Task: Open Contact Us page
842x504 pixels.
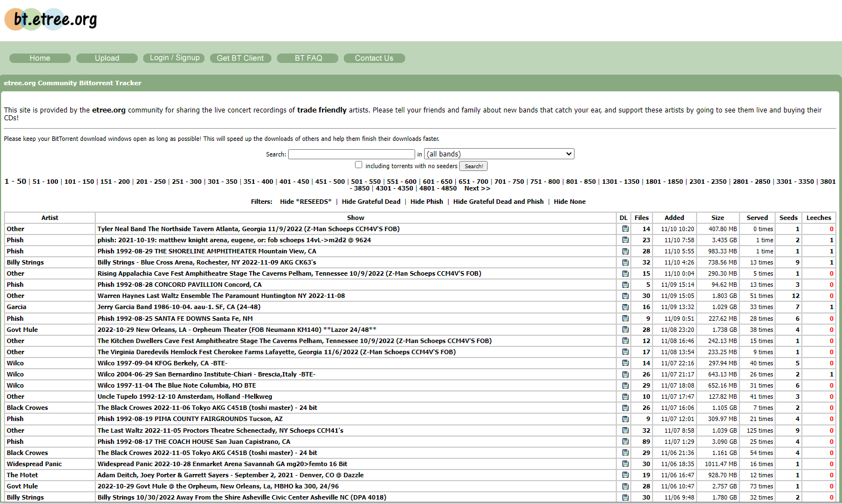Action: coord(374,58)
